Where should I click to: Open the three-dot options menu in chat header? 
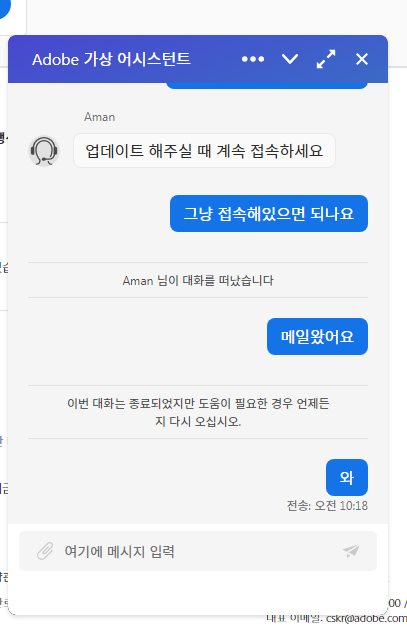point(253,59)
